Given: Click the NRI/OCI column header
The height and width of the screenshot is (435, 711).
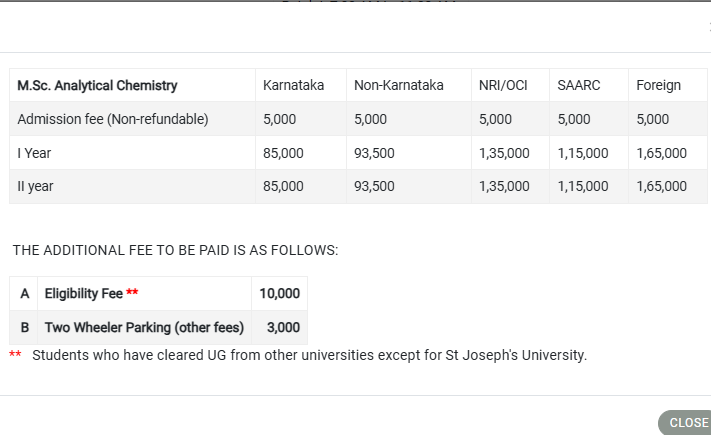Looking at the screenshot, I should pos(503,85).
